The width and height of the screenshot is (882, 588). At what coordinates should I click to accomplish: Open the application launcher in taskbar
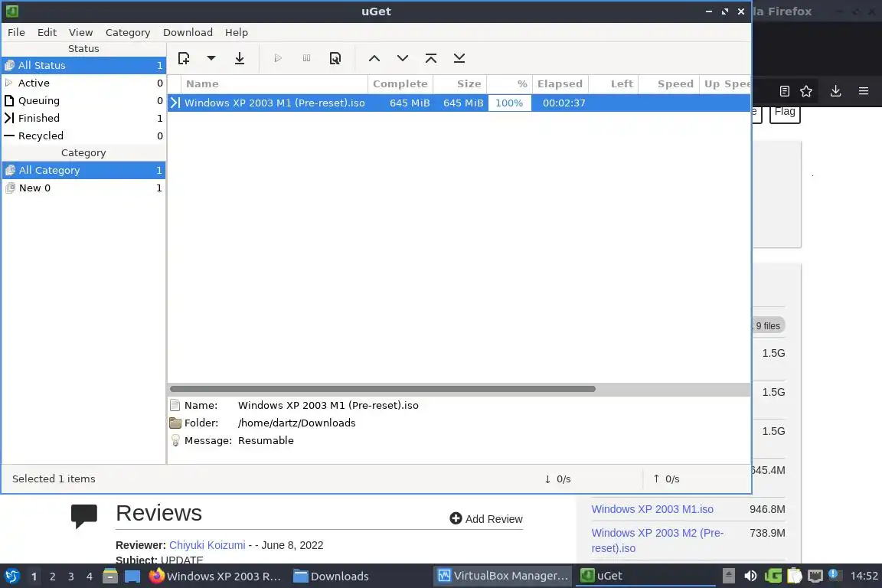11,577
